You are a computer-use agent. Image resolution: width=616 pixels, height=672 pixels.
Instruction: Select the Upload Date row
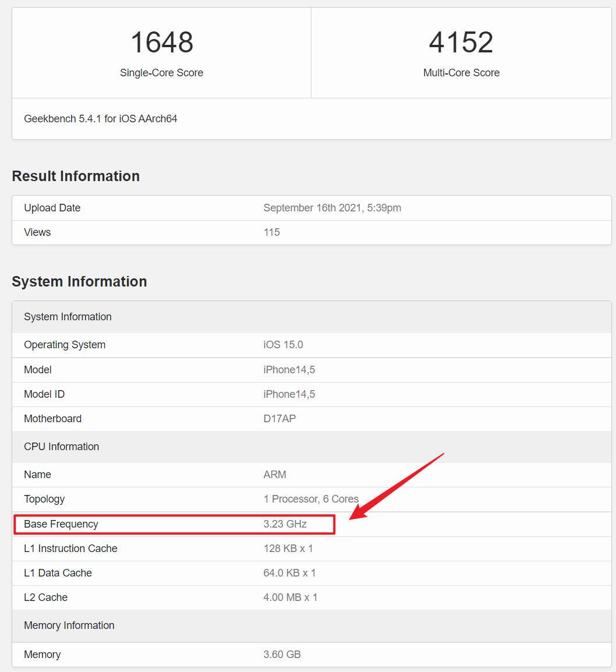pyautogui.click(x=52, y=208)
